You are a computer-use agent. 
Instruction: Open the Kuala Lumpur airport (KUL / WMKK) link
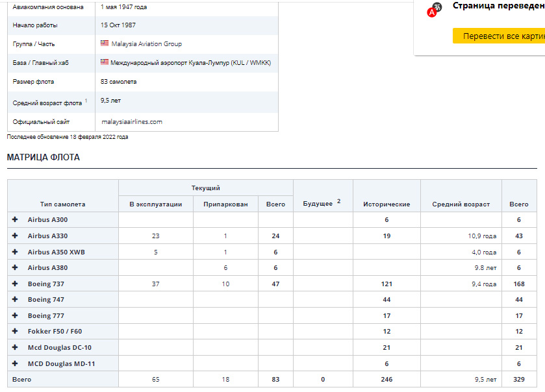tap(190, 63)
